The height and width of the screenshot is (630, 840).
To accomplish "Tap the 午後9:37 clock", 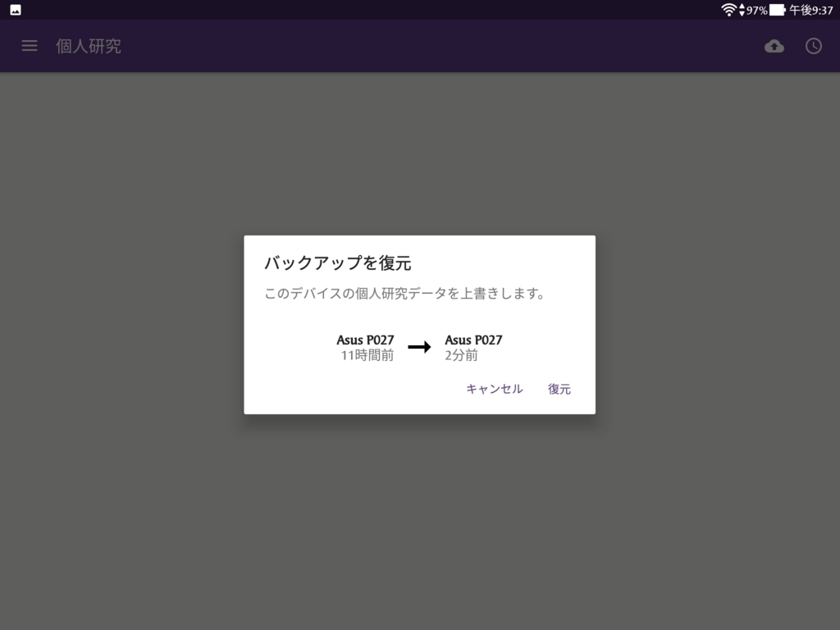I will pos(811,10).
